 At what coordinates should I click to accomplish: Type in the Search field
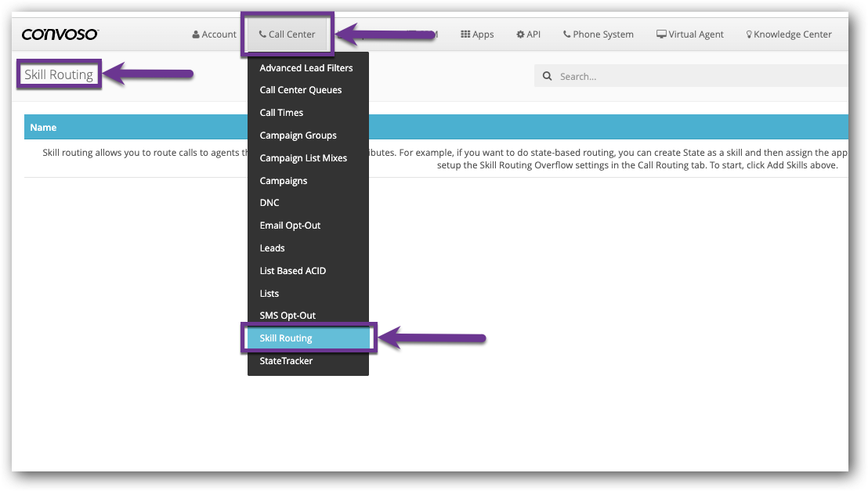(x=697, y=77)
